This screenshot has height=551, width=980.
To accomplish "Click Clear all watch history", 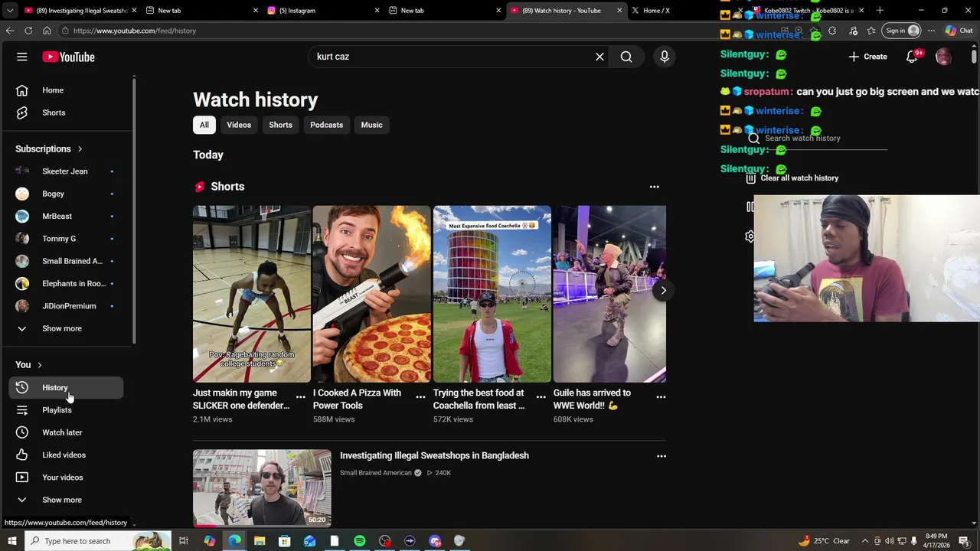I will (x=792, y=178).
